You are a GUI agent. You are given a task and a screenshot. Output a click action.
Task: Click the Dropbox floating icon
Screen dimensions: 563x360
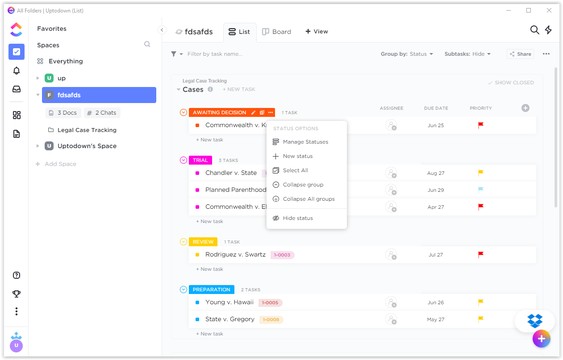[535, 320]
